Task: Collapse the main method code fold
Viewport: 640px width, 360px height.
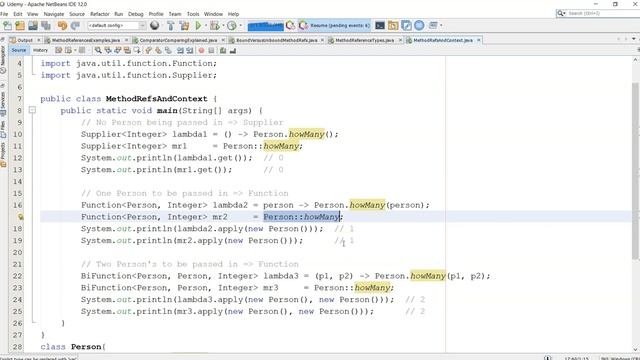Action: click(33, 110)
